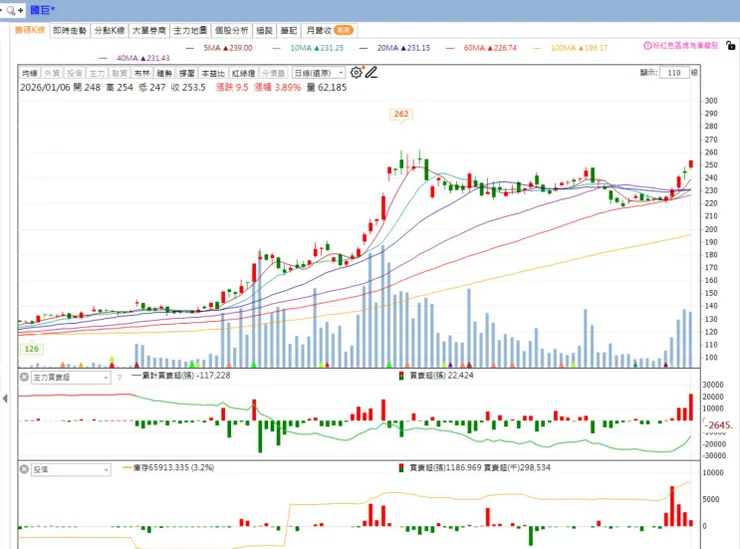Toggle the 融資 overlay button
This screenshot has width=740, height=549.
pyautogui.click(x=119, y=73)
